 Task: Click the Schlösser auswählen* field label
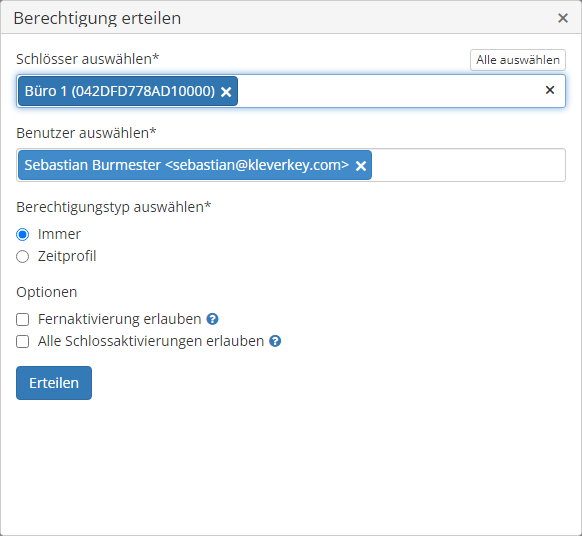pos(88,59)
